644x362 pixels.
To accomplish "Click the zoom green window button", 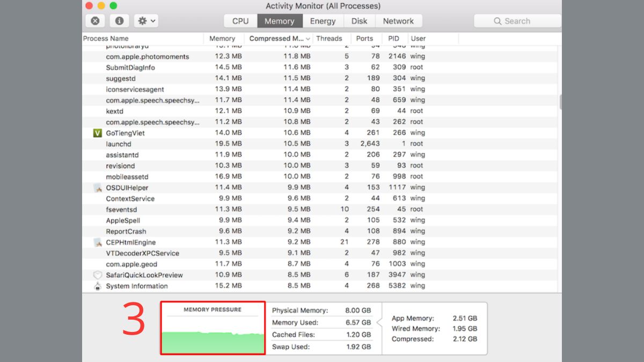I will click(113, 6).
